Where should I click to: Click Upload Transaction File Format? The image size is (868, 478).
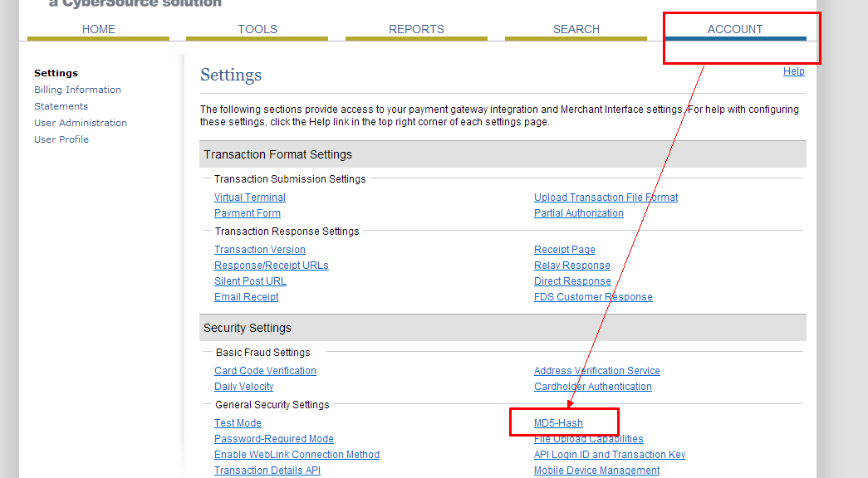[606, 198]
